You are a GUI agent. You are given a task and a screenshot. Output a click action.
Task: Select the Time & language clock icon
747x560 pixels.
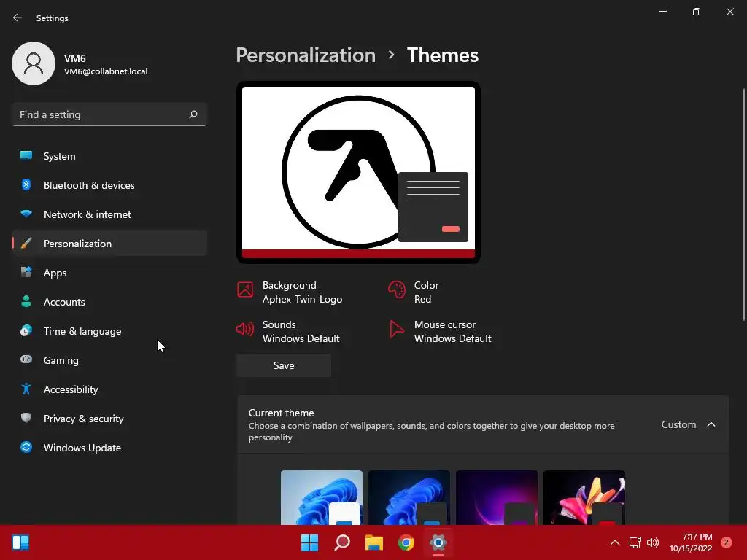tap(26, 330)
